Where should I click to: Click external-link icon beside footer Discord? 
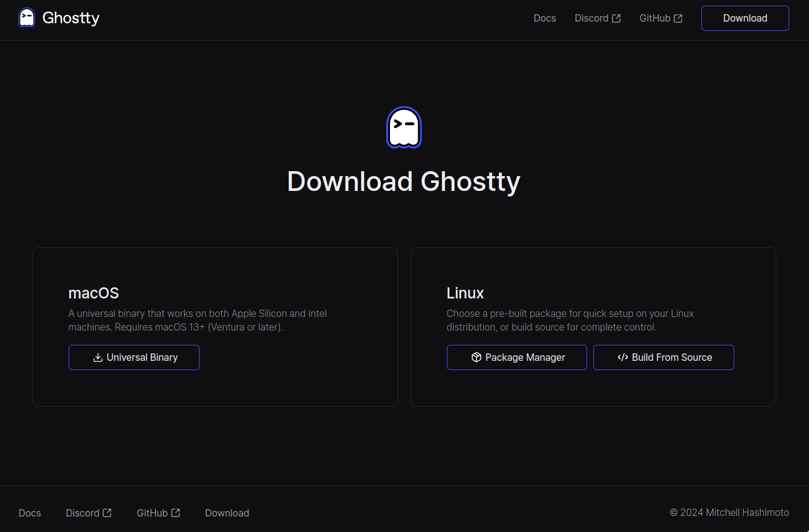(x=108, y=513)
